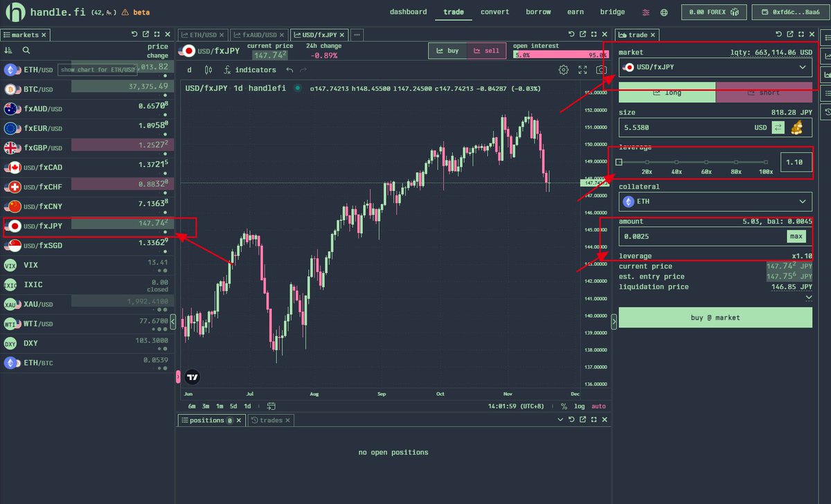
Task: Refresh the markets panel
Action: (x=134, y=34)
